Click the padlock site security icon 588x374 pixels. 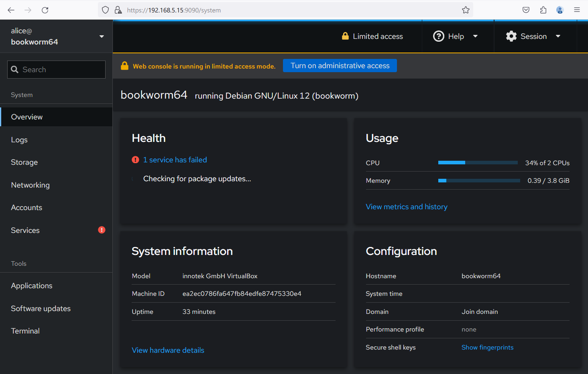[118, 10]
